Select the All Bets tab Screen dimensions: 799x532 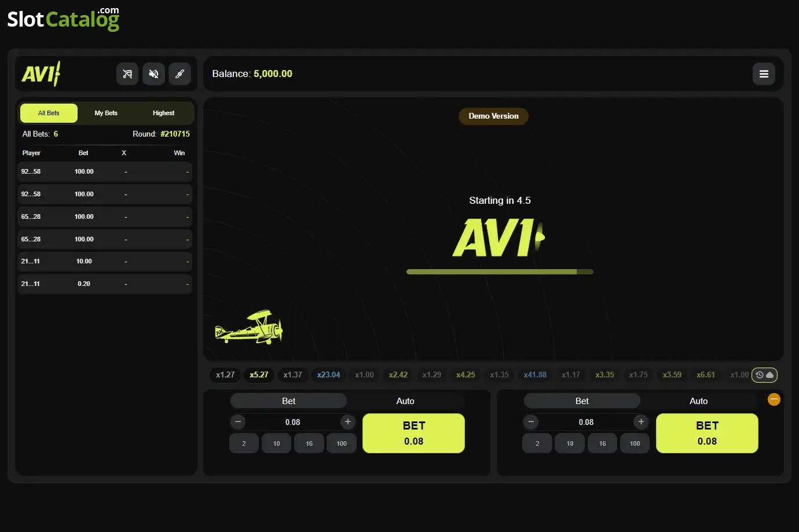(x=49, y=113)
